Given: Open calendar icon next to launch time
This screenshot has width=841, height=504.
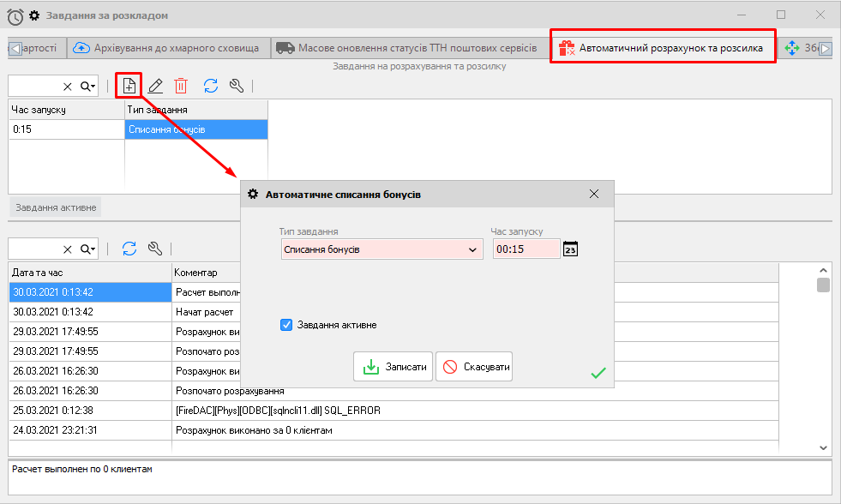Looking at the screenshot, I should [571, 249].
